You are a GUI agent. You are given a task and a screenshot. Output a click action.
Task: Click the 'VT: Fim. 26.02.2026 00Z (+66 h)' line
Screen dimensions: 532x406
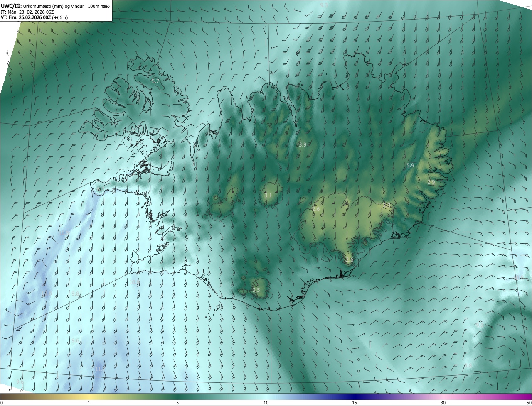34,17
